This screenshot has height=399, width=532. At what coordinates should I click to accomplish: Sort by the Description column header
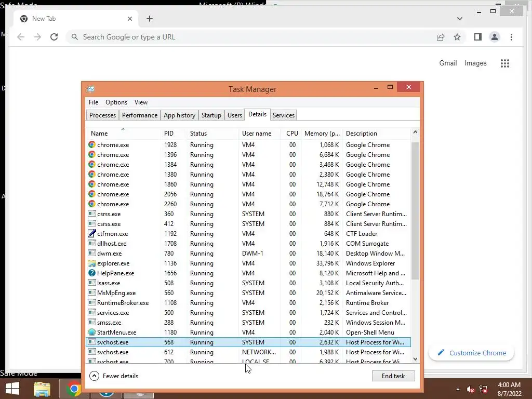coord(377,134)
